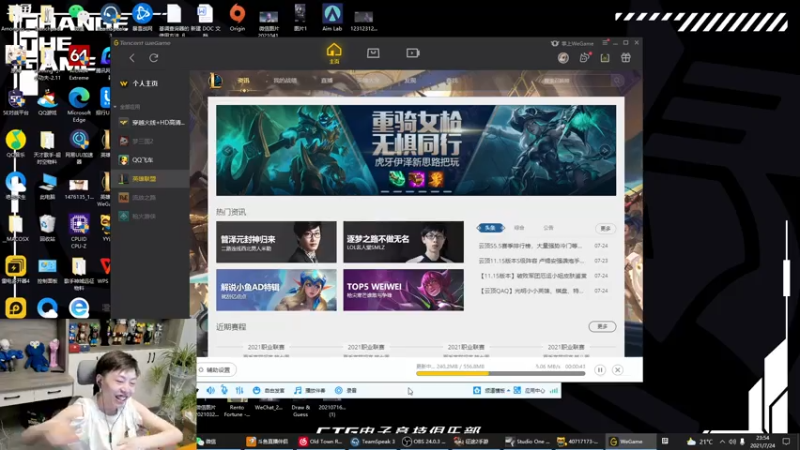Click the refresh arrow in WeGame
This screenshot has width=800, height=450.
pos(154,58)
